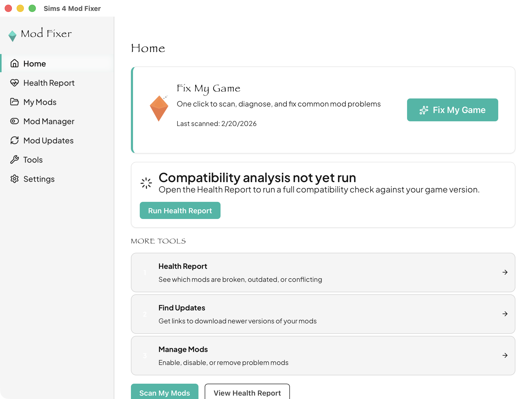Go to My Mods in sidebar
Image resolution: width=532 pixels, height=399 pixels.
(x=40, y=102)
